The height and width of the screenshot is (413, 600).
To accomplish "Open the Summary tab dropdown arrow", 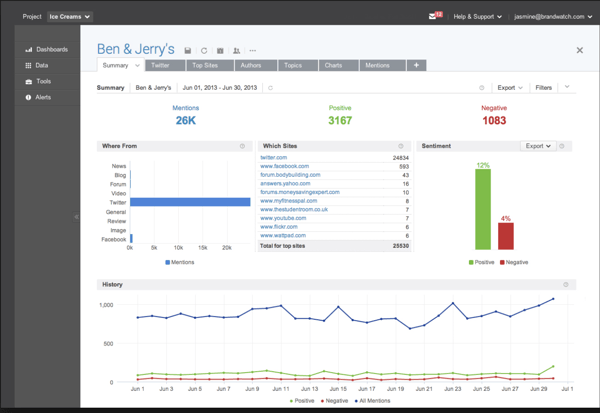I will point(137,65).
